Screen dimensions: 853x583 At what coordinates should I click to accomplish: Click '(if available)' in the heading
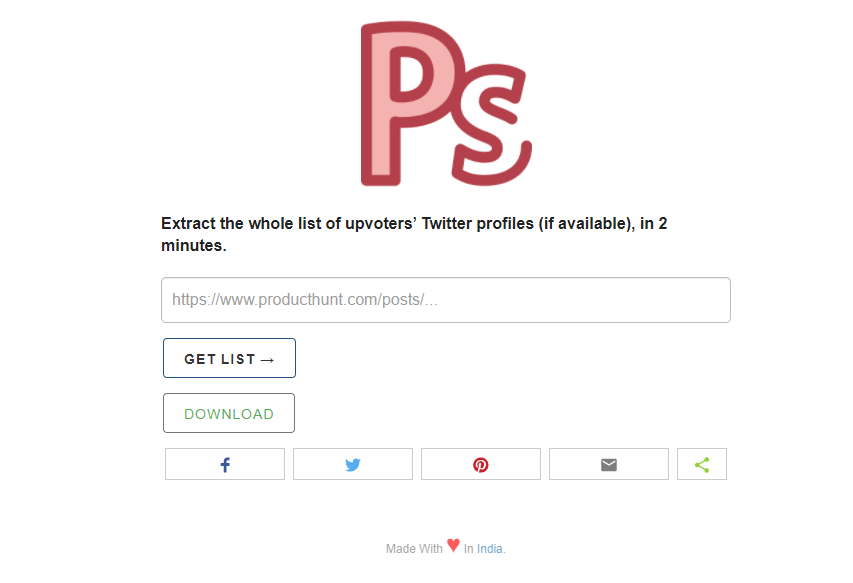tap(585, 224)
